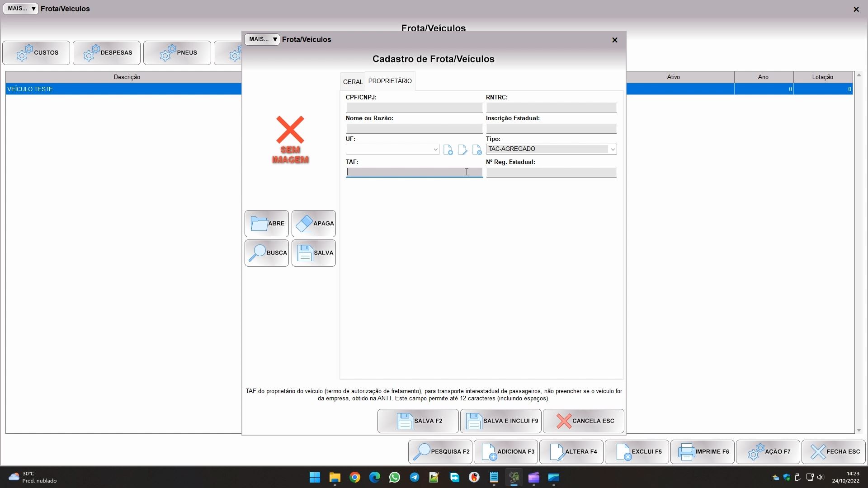Click the volume icon in the system tray
This screenshot has height=488, width=868.
click(x=820, y=478)
